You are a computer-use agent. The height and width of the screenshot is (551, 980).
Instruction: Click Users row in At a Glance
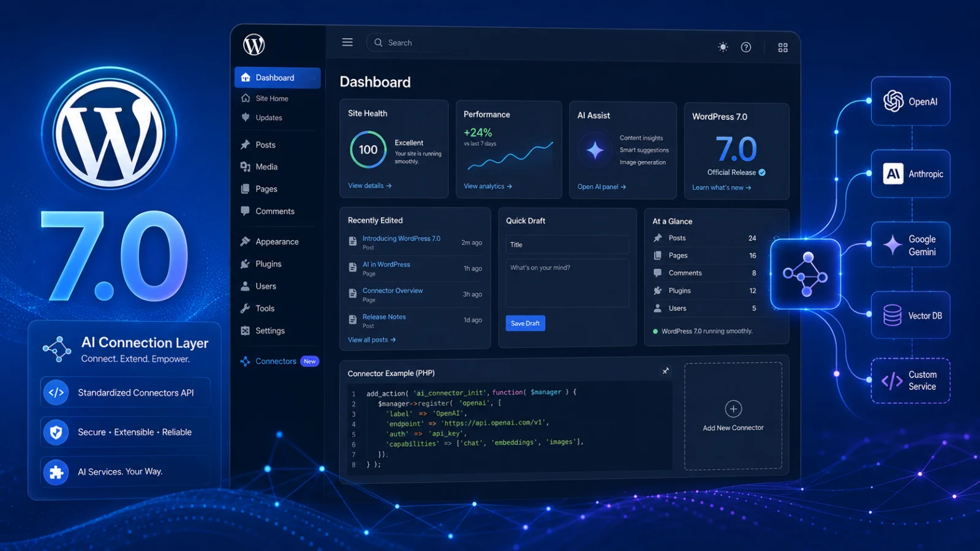click(x=705, y=309)
